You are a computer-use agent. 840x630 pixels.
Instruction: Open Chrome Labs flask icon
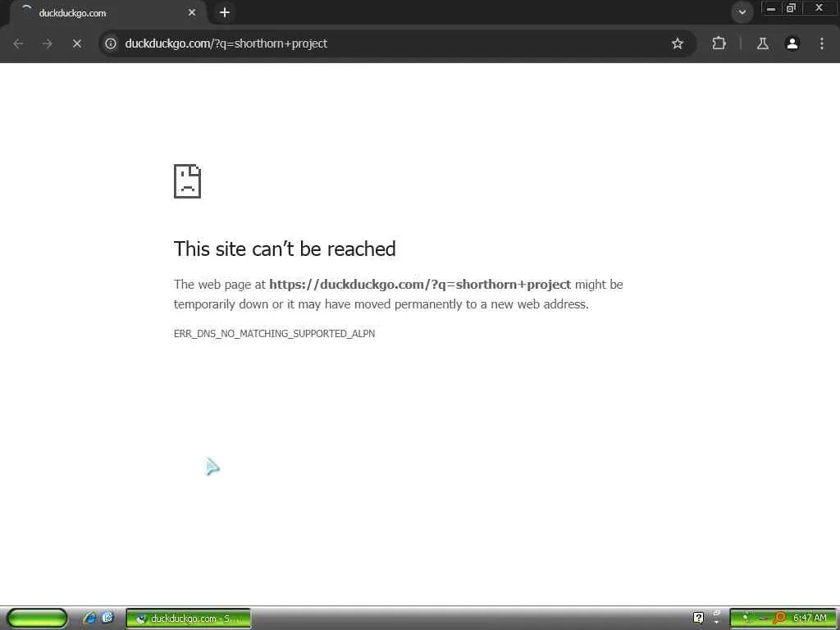pyautogui.click(x=763, y=44)
